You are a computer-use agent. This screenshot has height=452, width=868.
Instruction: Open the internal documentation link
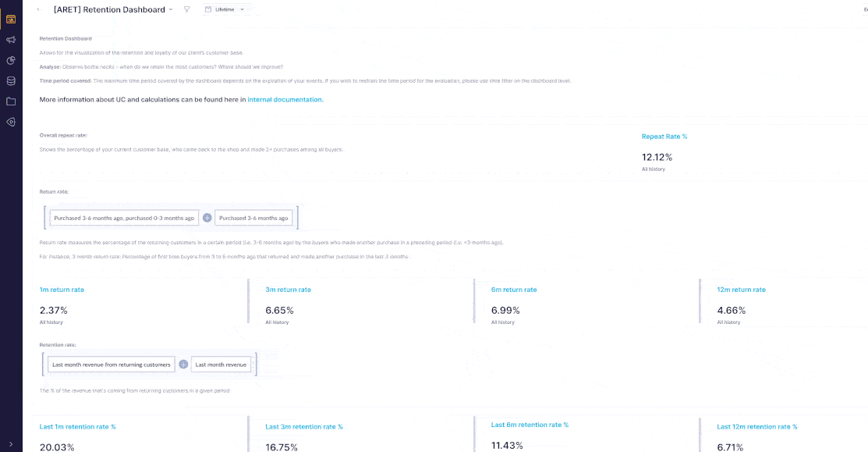[283, 99]
